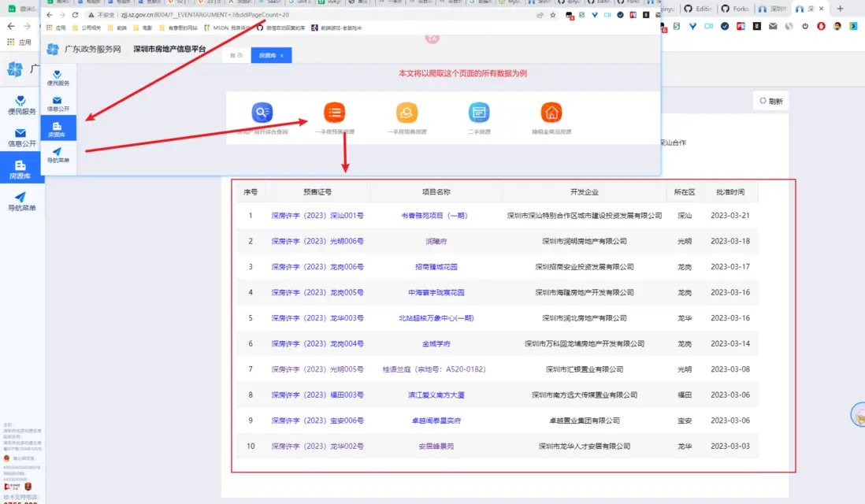
Task: Open the blue 二手房源 icon
Action: (479, 113)
